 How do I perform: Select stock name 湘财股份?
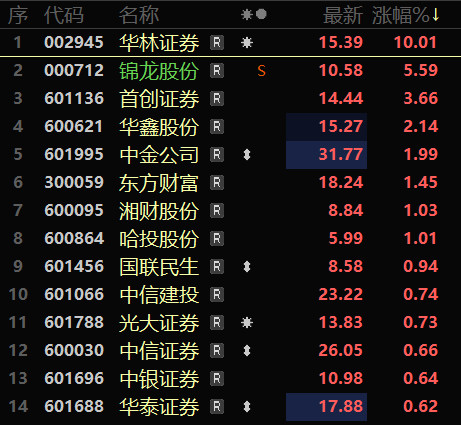[x=159, y=211]
